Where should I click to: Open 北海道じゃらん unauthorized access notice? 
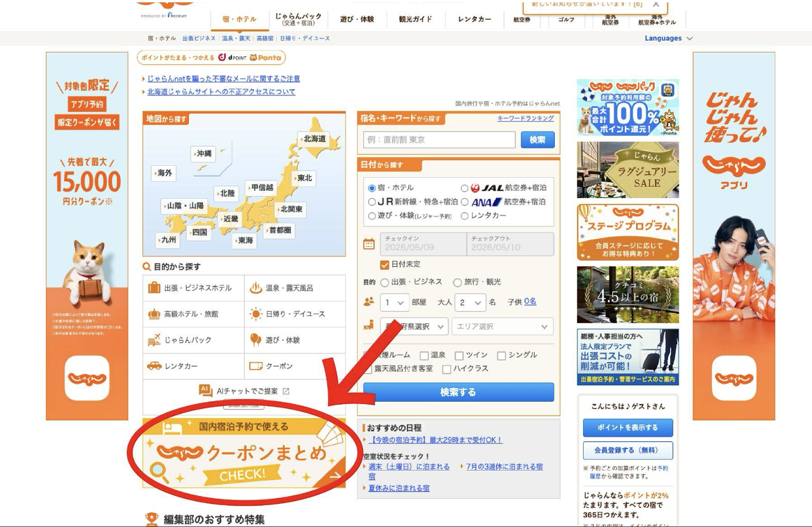[221, 91]
